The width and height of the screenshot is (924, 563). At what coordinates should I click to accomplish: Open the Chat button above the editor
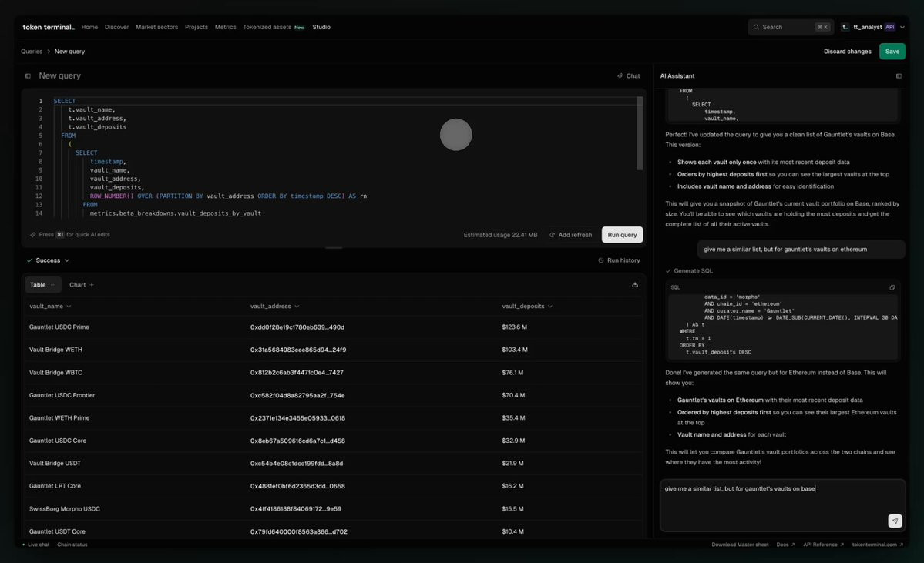[x=628, y=76]
